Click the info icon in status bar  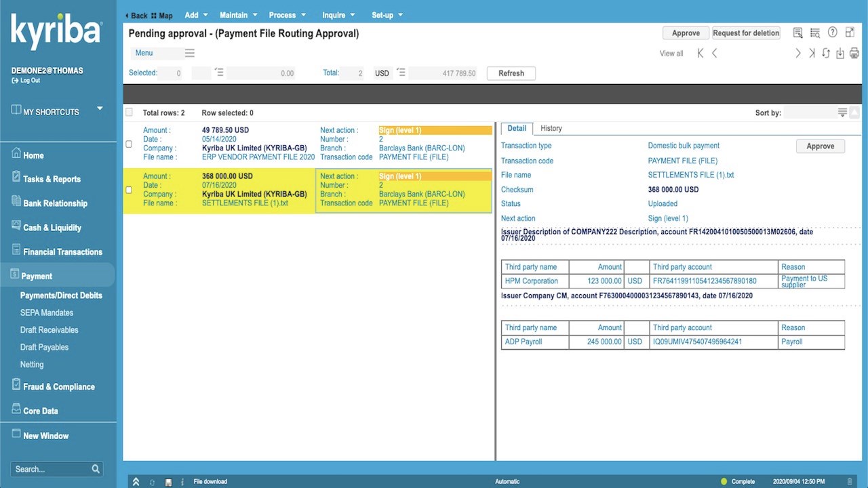pos(182,482)
